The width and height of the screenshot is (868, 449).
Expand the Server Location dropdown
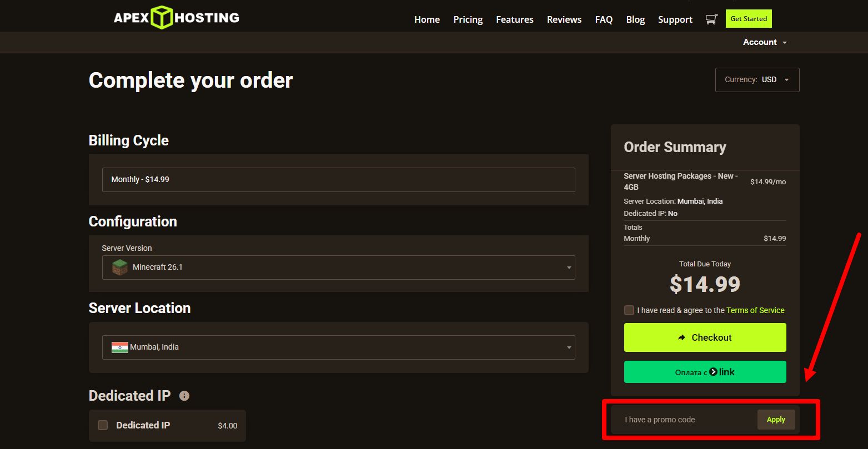point(338,347)
